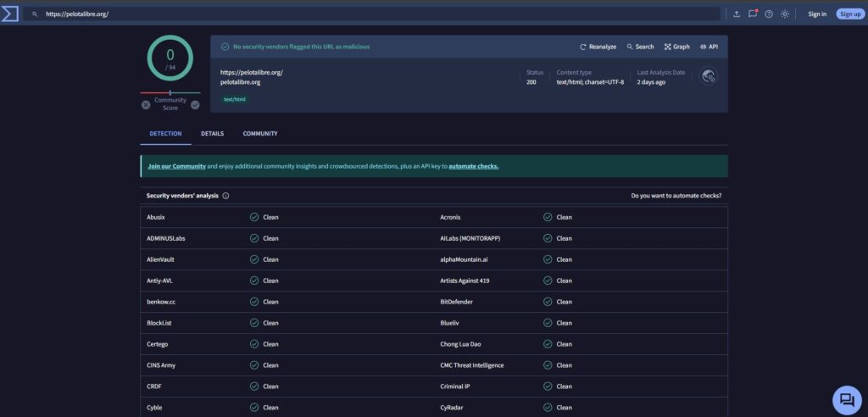
Task: Click the green check icon in the no-flags banner
Action: tap(225, 47)
